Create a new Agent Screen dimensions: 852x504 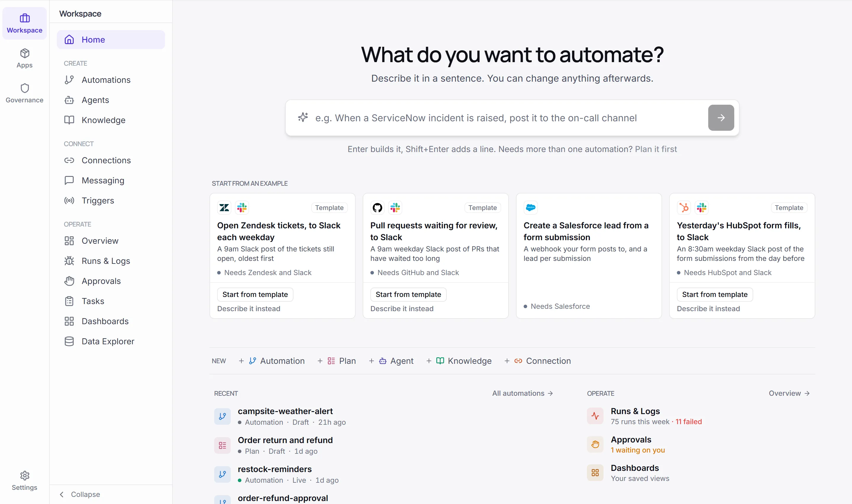point(391,361)
